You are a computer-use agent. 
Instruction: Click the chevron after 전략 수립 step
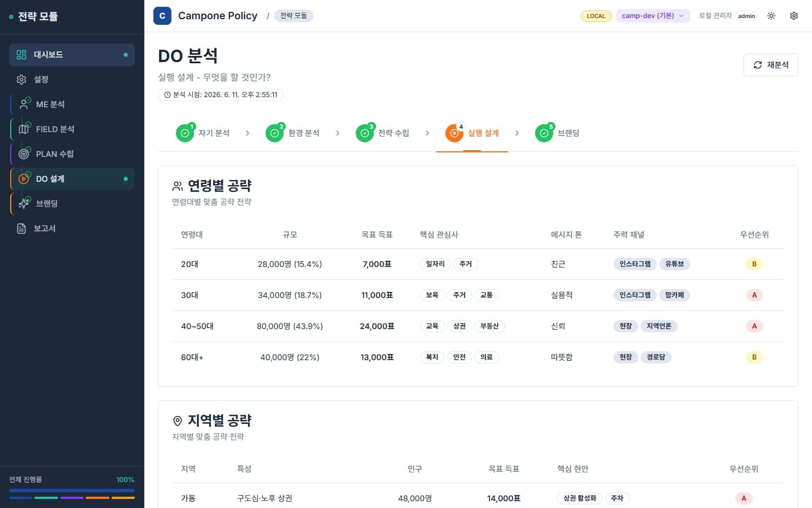pos(427,133)
